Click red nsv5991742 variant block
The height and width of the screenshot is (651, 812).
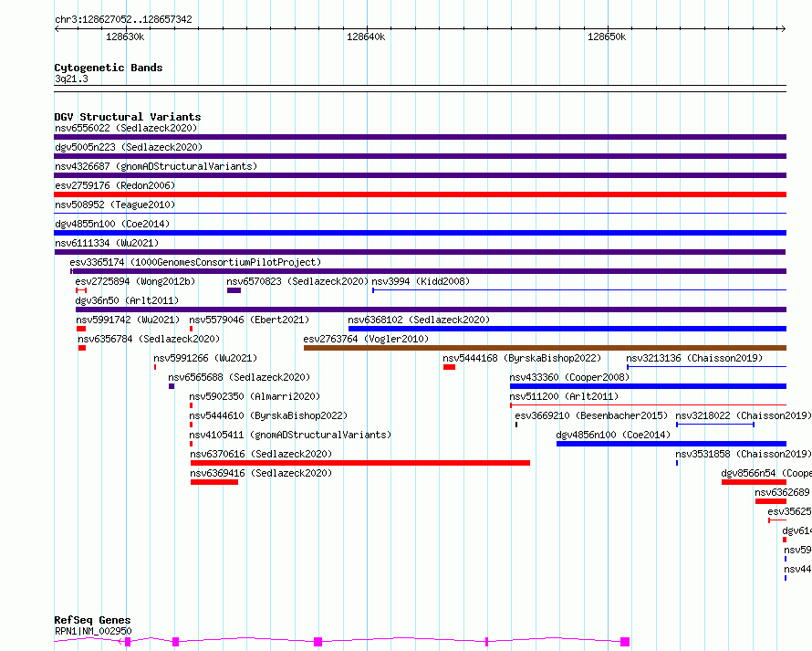point(81,329)
